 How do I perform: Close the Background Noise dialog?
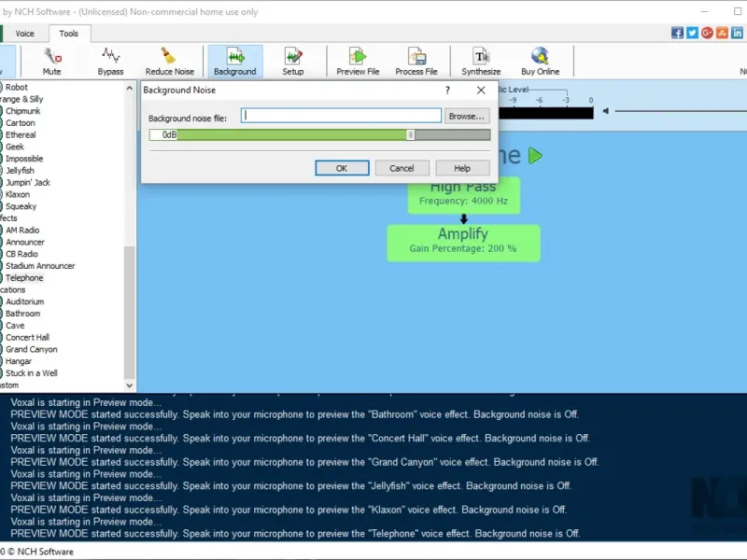click(481, 90)
